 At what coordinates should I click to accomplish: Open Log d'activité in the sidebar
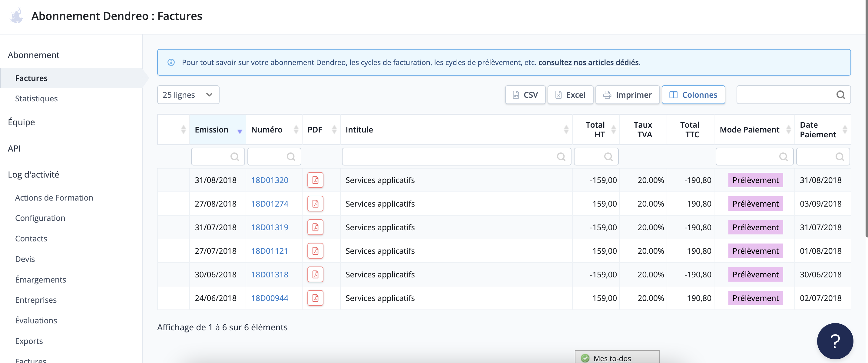click(x=33, y=174)
